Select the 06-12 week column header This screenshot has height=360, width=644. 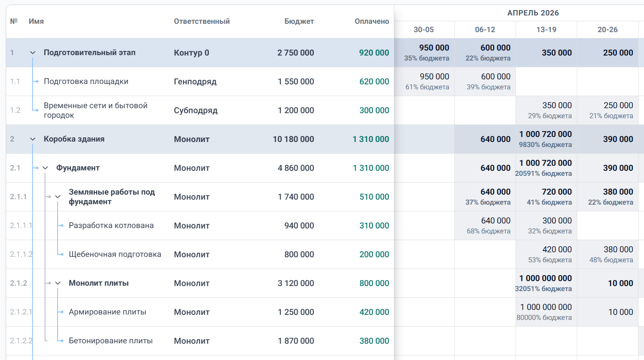pos(485,30)
